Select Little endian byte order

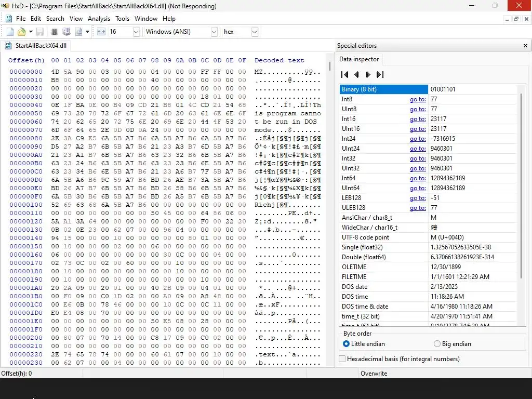[x=364, y=344]
